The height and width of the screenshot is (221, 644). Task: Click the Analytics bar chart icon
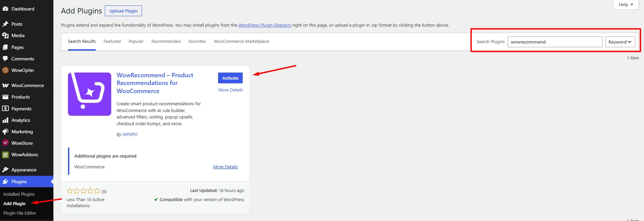(x=5, y=120)
